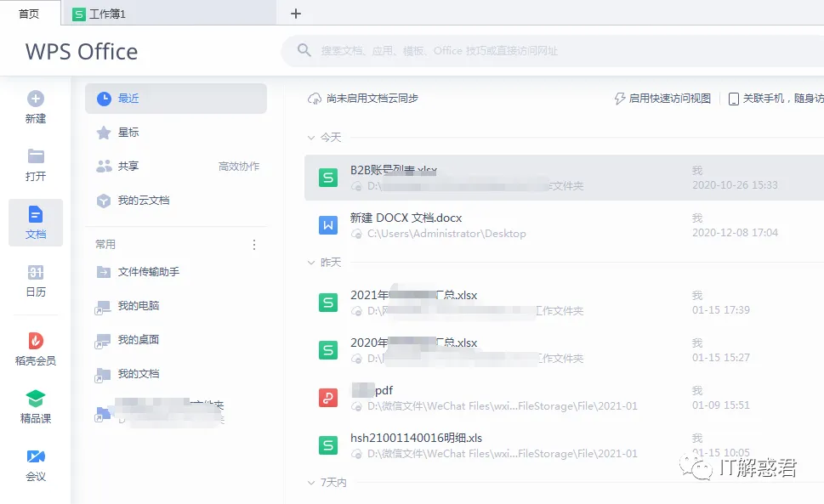Click the PDF file icon
Viewport: 824px width, 504px height.
click(328, 398)
